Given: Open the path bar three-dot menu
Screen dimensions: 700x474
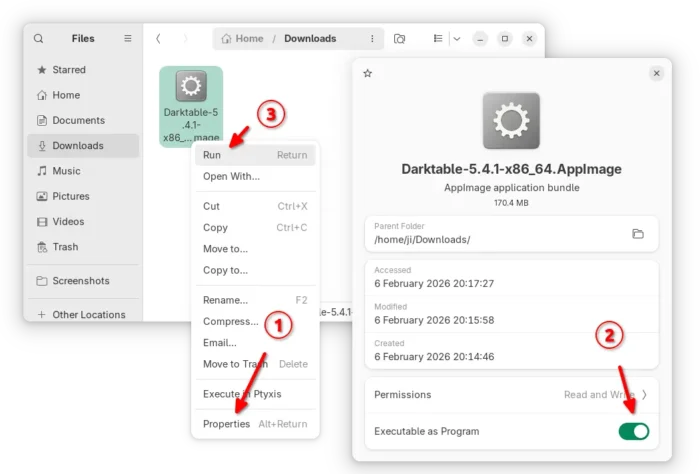Looking at the screenshot, I should point(371,39).
